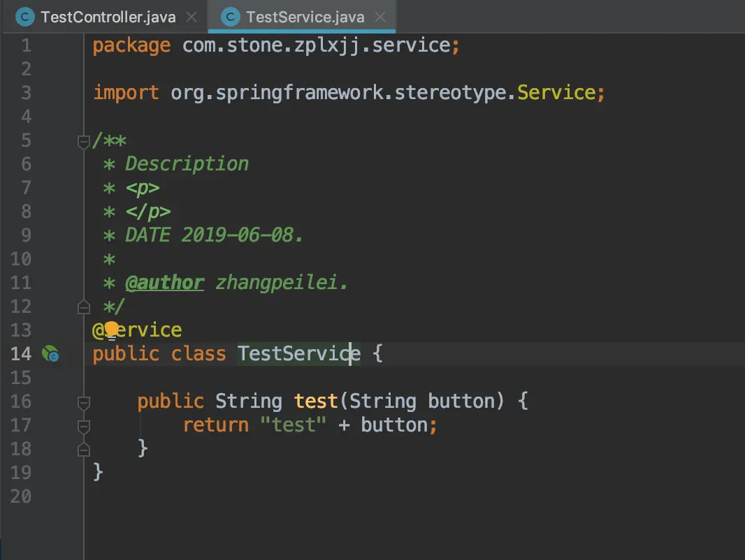The width and height of the screenshot is (745, 560).
Task: Click the '@author' Javadoc tag
Action: (x=165, y=283)
